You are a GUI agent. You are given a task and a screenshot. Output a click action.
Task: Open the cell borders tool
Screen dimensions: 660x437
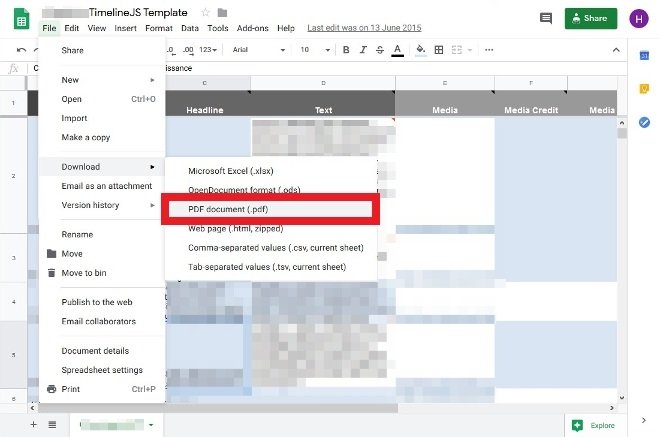pyautogui.click(x=439, y=50)
